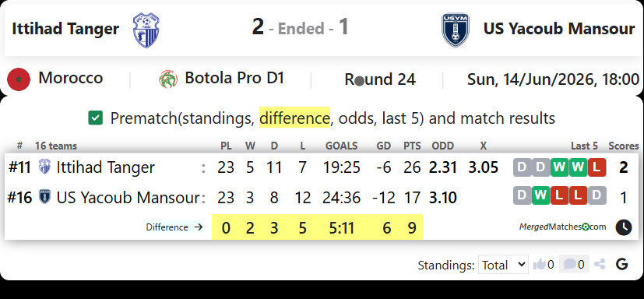The width and height of the screenshot is (644, 299).
Task: Click the green W badge in Yacoub Mansour's last 5
Action: click(541, 195)
